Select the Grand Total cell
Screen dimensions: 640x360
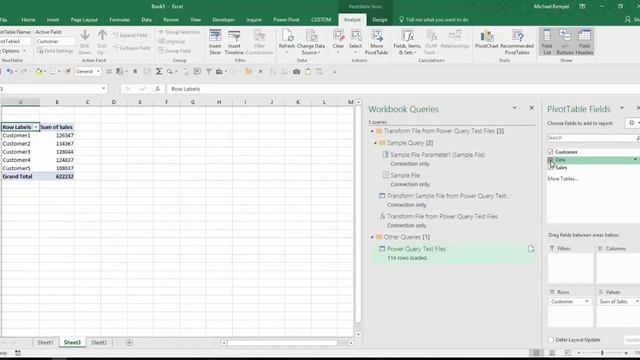click(x=20, y=176)
